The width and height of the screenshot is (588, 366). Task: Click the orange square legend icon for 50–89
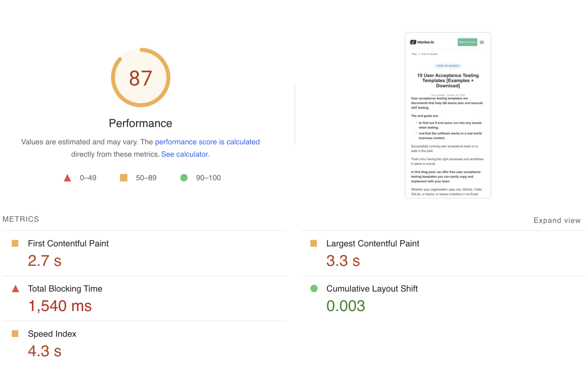coord(123,178)
